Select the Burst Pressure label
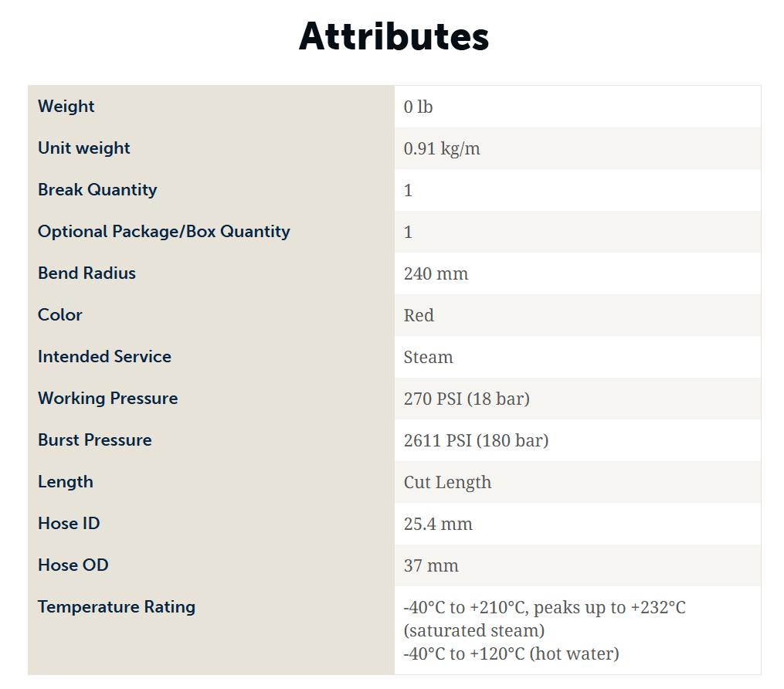784x689 pixels. (x=95, y=440)
